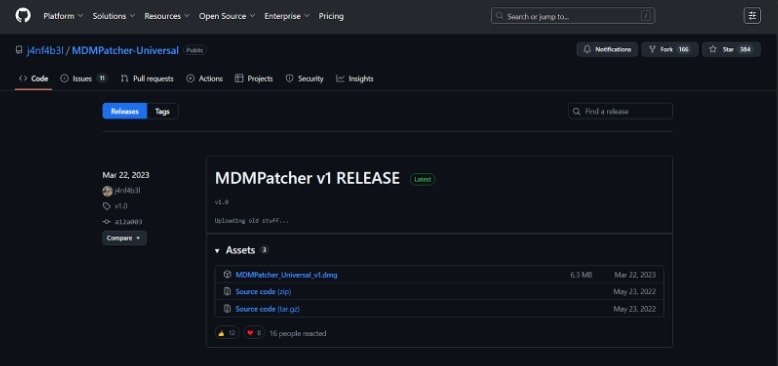Open the 'MDMPatcher v1 RELEASE' title link
778x366 pixels.
[307, 179]
